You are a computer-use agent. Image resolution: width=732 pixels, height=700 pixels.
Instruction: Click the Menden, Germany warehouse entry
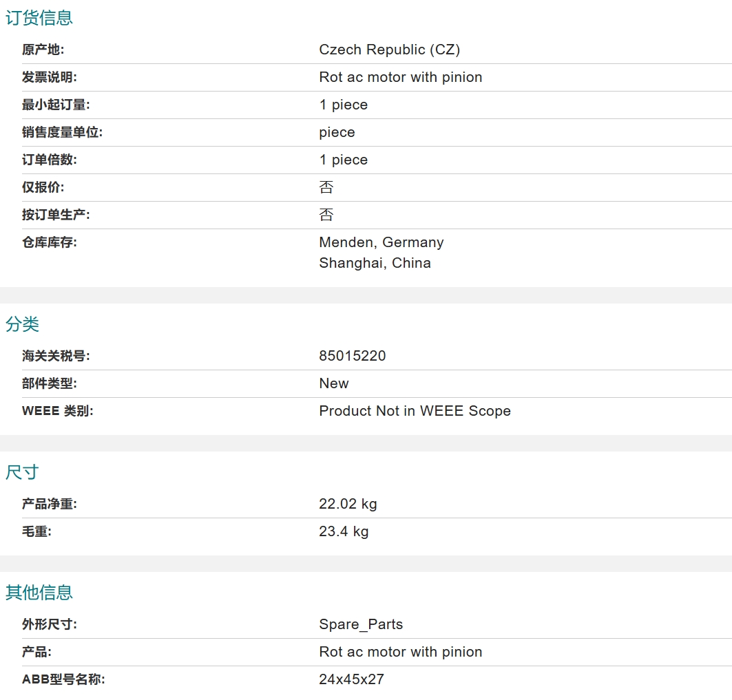[x=381, y=242]
